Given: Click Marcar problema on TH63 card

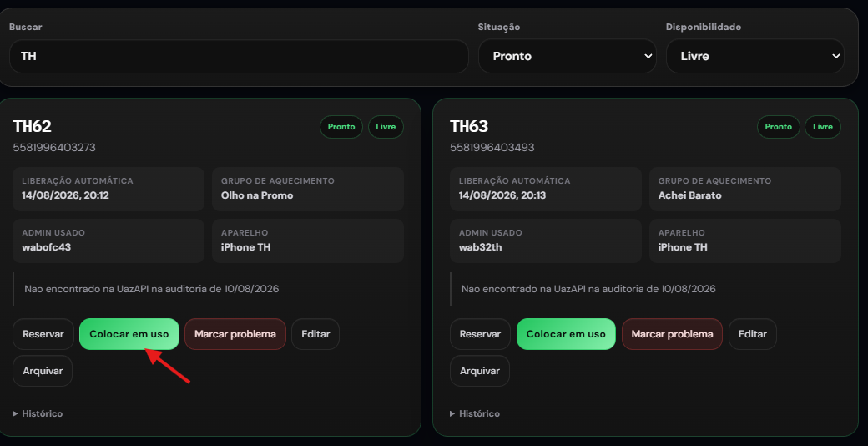Looking at the screenshot, I should click(672, 334).
